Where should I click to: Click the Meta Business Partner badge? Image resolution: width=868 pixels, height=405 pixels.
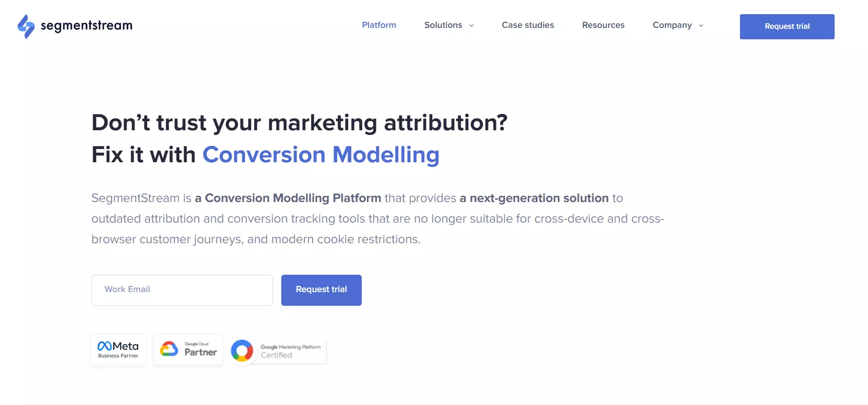coord(118,349)
